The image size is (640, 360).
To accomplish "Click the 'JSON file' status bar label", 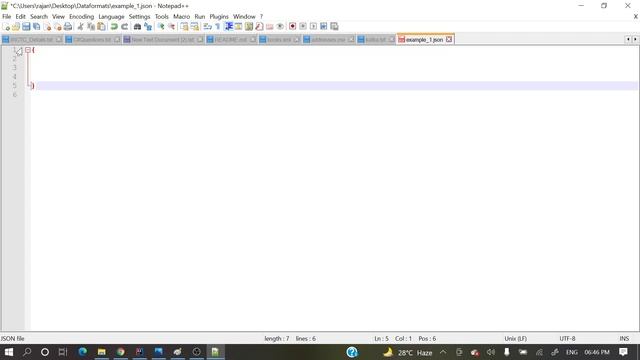I will coord(13,338).
